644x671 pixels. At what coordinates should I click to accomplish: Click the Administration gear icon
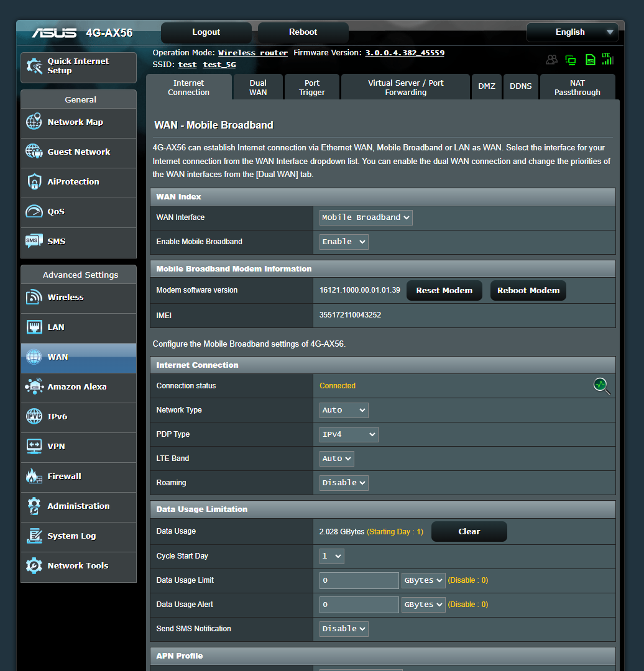point(34,506)
